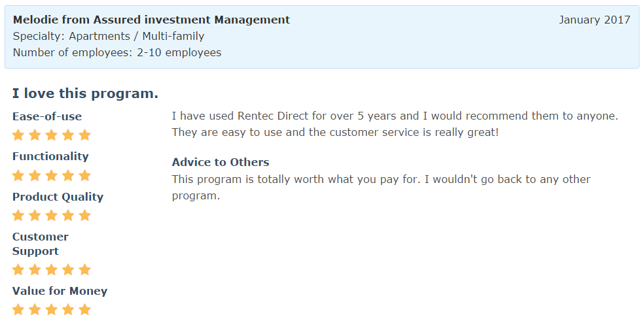
Task: Click the second star under Product Quality
Action: (x=35, y=216)
